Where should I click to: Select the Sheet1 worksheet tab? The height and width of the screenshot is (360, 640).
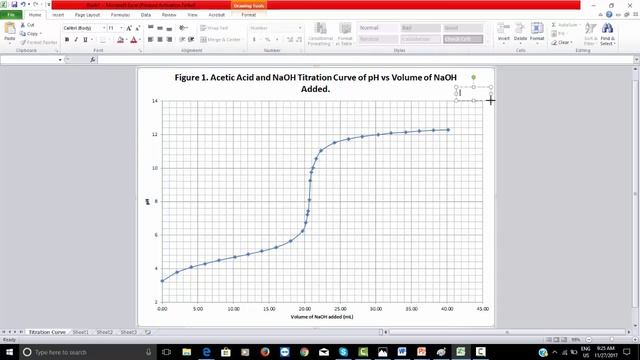(x=80, y=332)
